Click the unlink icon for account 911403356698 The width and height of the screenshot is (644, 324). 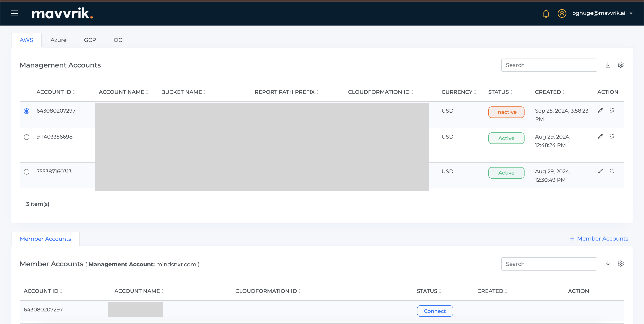[x=612, y=136]
